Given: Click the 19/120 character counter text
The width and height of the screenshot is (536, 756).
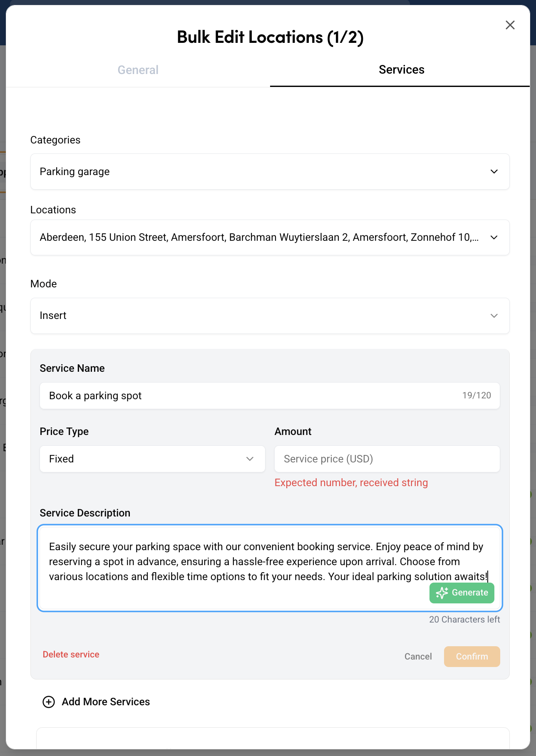Looking at the screenshot, I should (476, 395).
